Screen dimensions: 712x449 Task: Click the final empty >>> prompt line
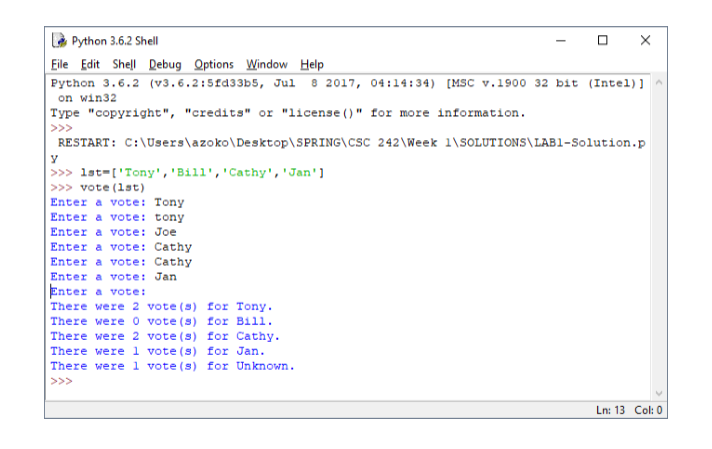tap(62, 381)
